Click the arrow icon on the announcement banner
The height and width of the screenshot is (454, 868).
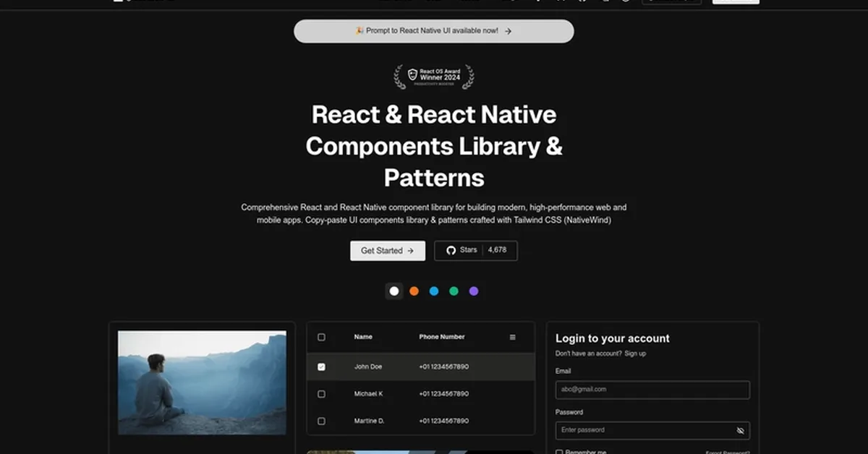click(507, 31)
